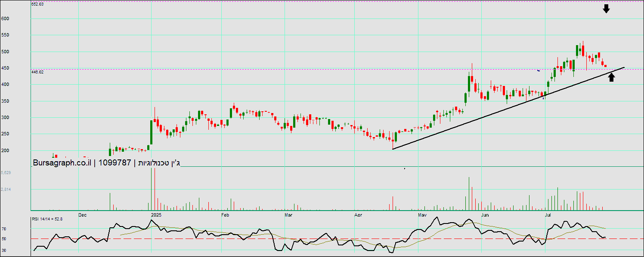Click the Jul label on the time axis
The image size is (644, 257).
[x=548, y=214]
